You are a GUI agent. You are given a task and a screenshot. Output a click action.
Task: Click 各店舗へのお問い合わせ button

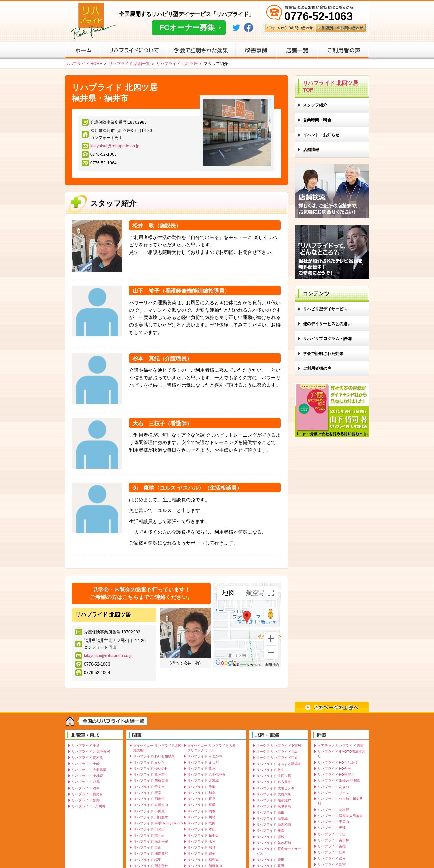tap(341, 28)
